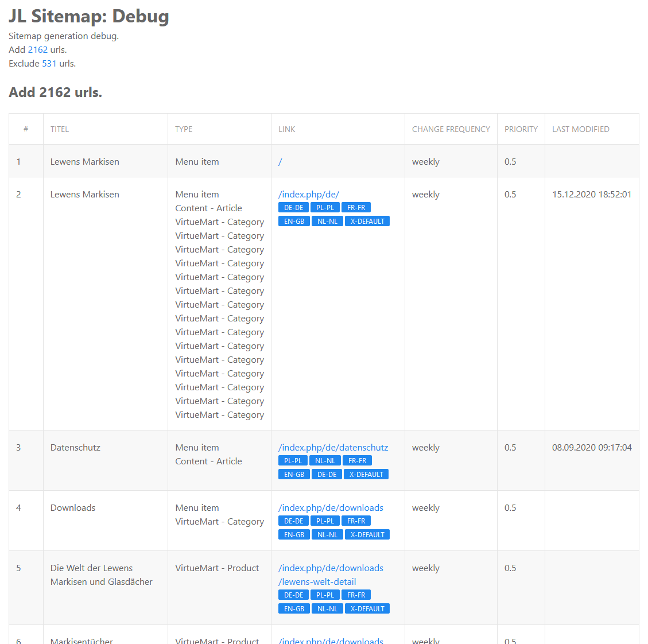Select the DE-DE badge in the Datenschutz row
The image size is (648, 644).
[327, 475]
